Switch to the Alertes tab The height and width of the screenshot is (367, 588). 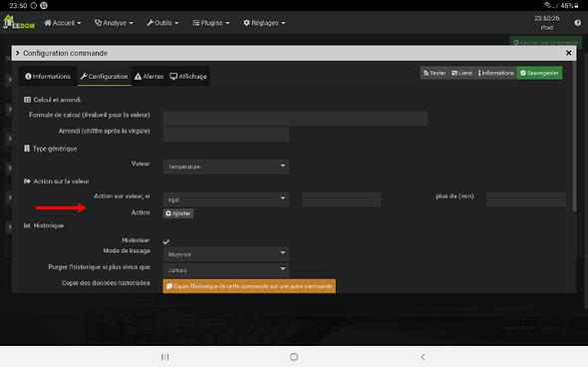point(148,76)
